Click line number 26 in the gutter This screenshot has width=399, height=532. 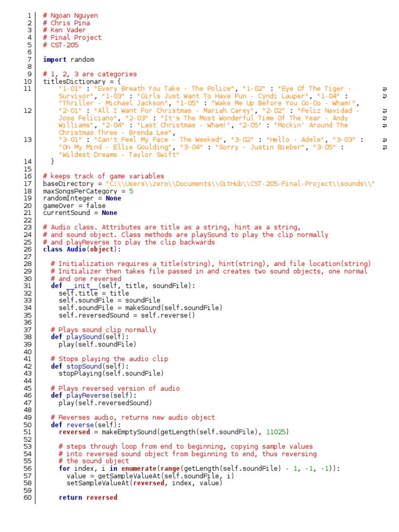pyautogui.click(x=28, y=249)
